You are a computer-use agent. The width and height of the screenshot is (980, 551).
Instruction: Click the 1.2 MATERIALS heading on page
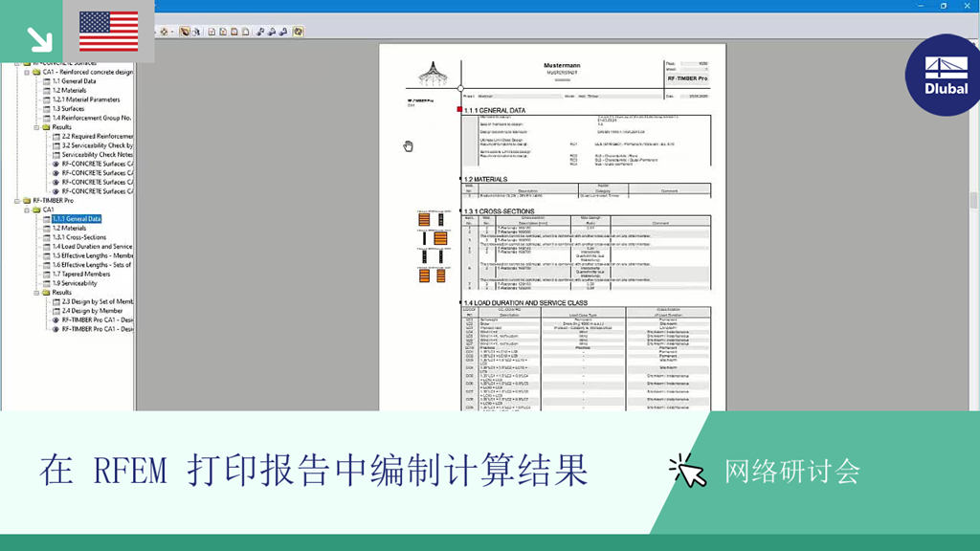pyautogui.click(x=485, y=179)
